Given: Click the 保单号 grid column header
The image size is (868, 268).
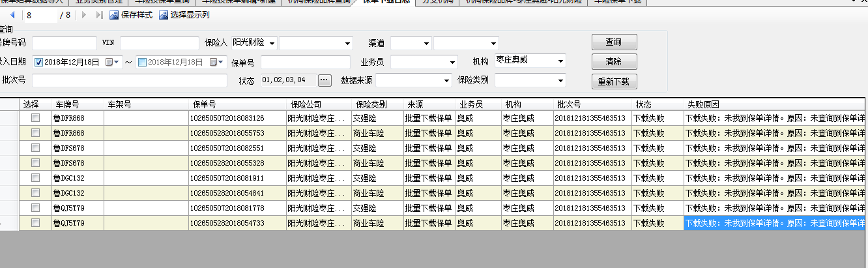Looking at the screenshot, I should pos(237,104).
